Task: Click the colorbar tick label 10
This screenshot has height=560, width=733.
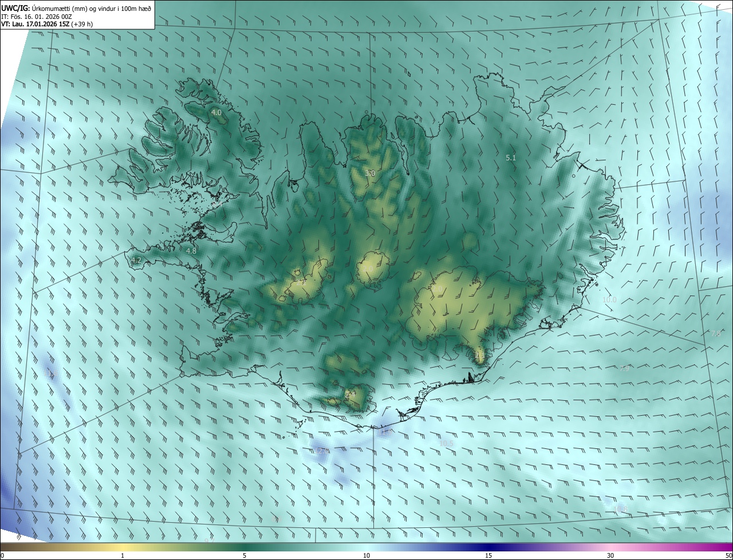Action: point(366,555)
